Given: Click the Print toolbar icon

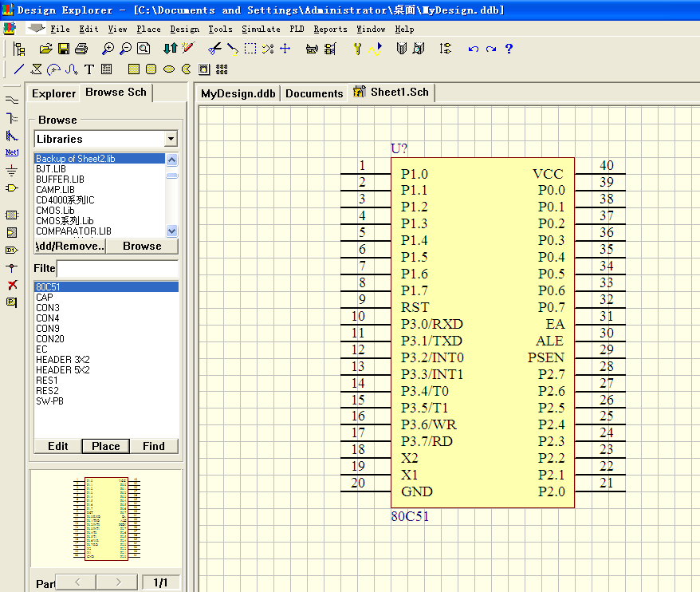Looking at the screenshot, I should tap(81, 49).
